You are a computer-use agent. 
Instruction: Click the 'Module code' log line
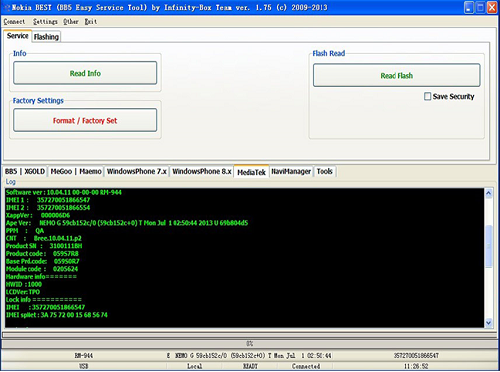pos(42,269)
